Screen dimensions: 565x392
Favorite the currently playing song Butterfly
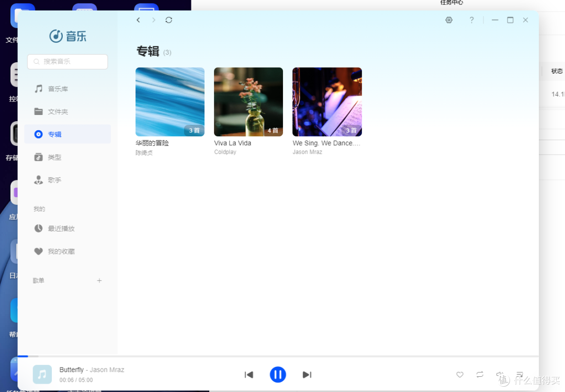(460, 375)
